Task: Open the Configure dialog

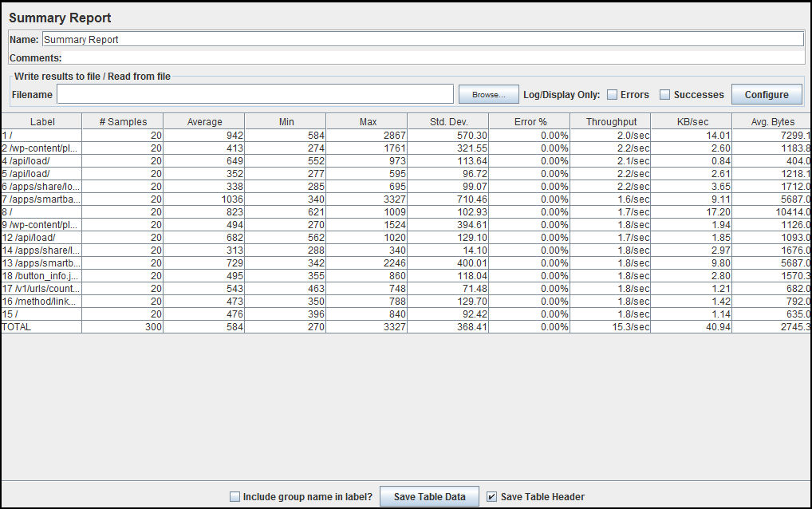Action: click(x=766, y=93)
